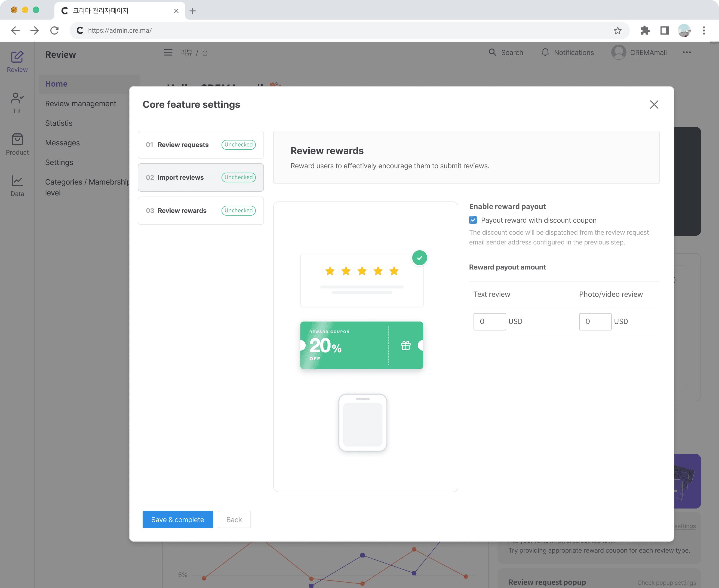Click the Unchecked badge for Review rewards
This screenshot has height=588, width=719.
pyautogui.click(x=238, y=211)
